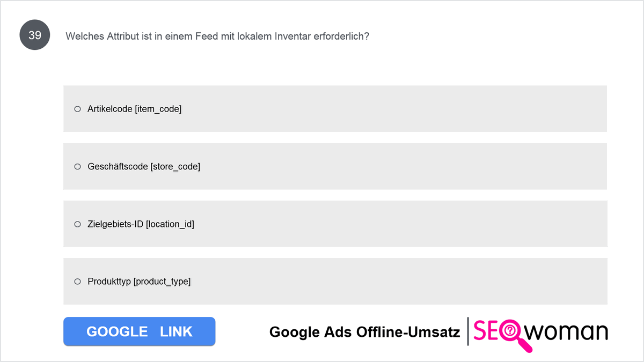Click the vertical divider beside the SEOwoman logo

[x=467, y=331]
